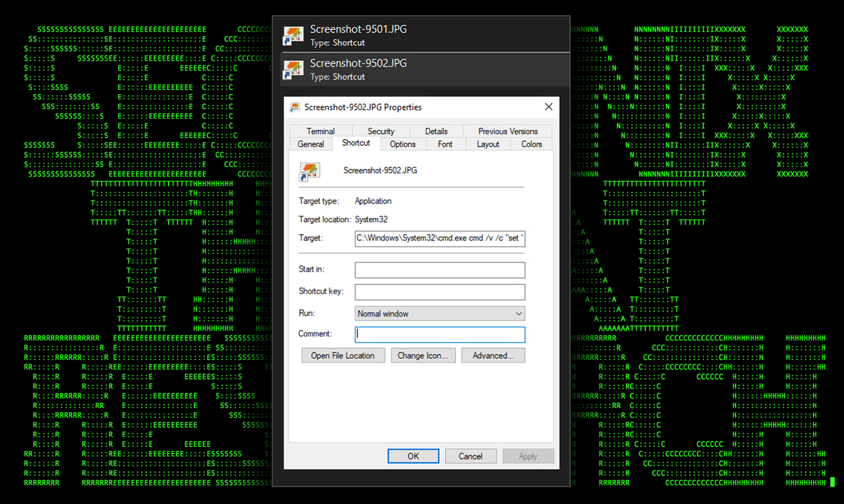Click inside the Target text field
Screen dimensions: 844x504
coord(439,238)
